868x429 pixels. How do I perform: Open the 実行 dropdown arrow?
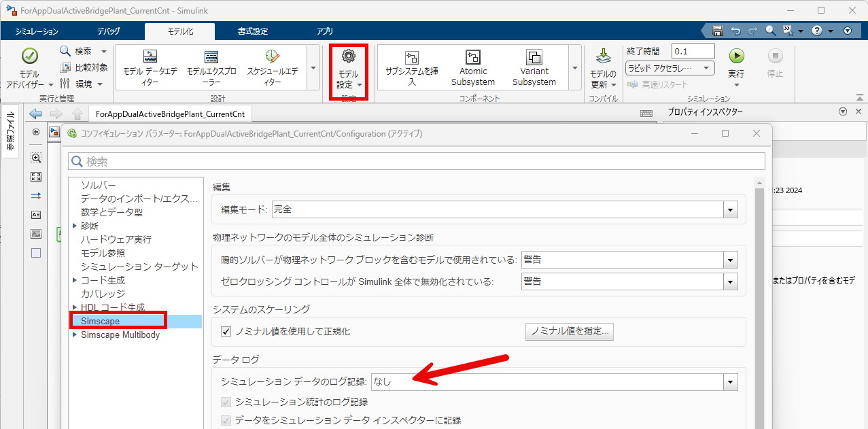point(736,85)
